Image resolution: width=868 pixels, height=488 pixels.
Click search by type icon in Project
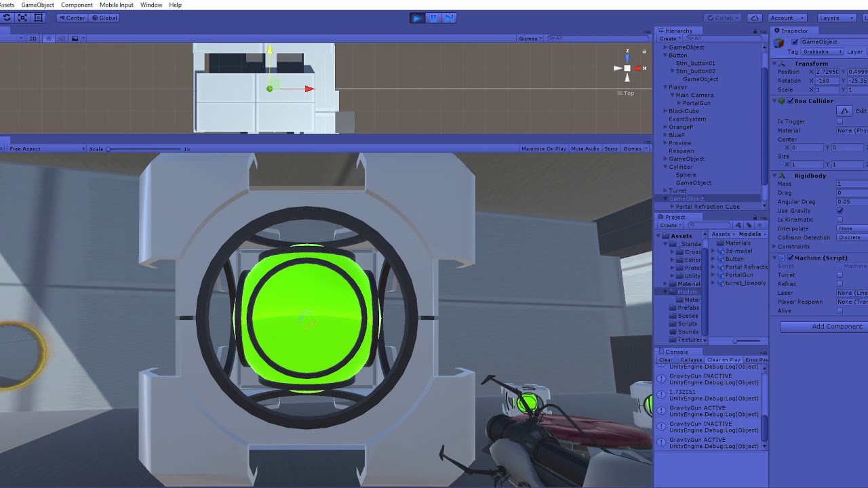pos(738,225)
